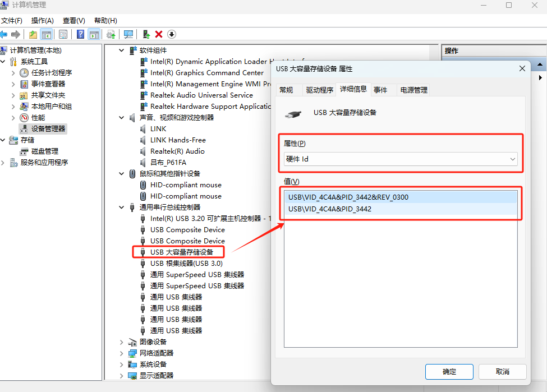The image size is (547, 392).
Task: Click the blue Help question mark icon
Action: pyautogui.click(x=81, y=34)
